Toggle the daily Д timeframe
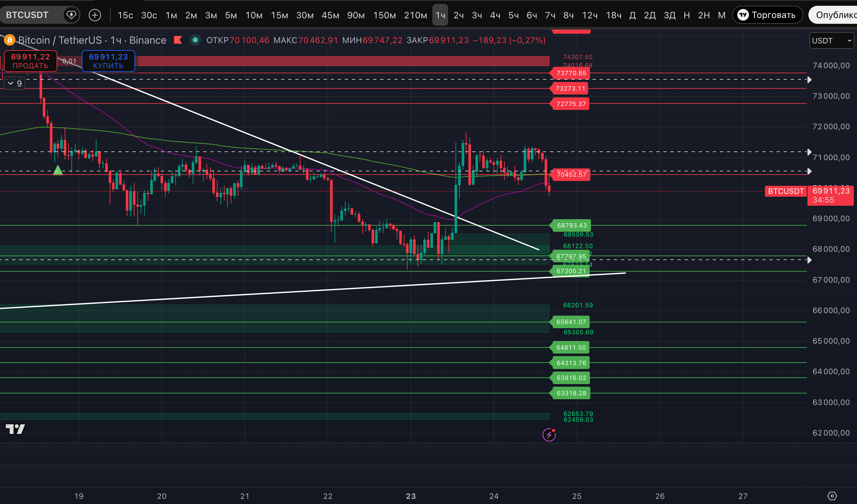 click(x=632, y=15)
